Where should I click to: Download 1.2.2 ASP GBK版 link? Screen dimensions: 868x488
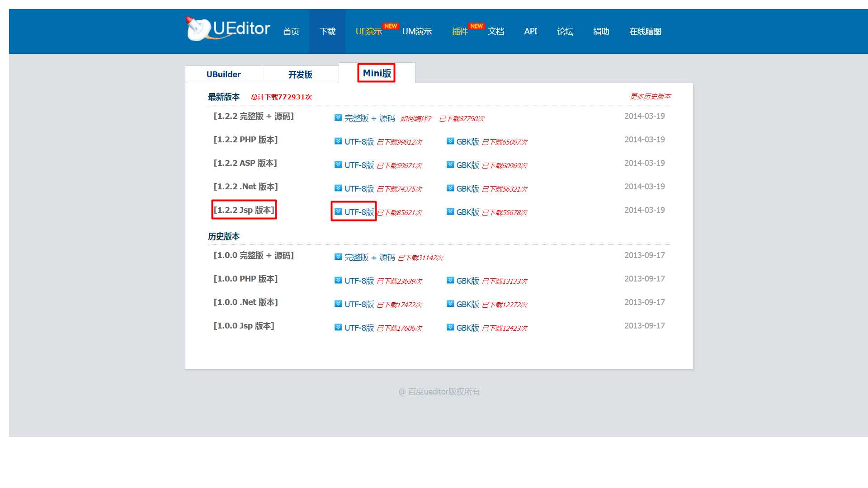pos(467,165)
